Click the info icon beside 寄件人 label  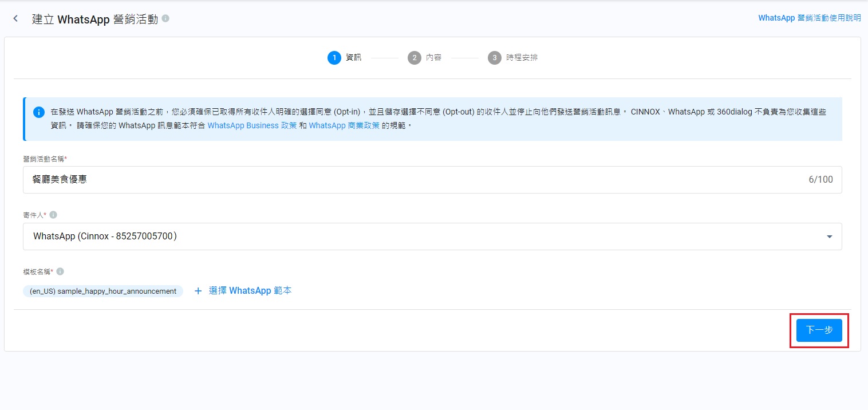(x=53, y=215)
